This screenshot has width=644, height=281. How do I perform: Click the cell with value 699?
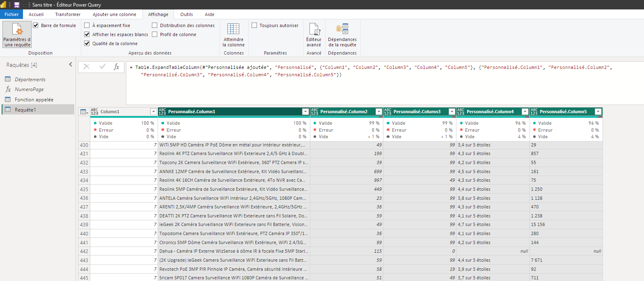coord(346,171)
